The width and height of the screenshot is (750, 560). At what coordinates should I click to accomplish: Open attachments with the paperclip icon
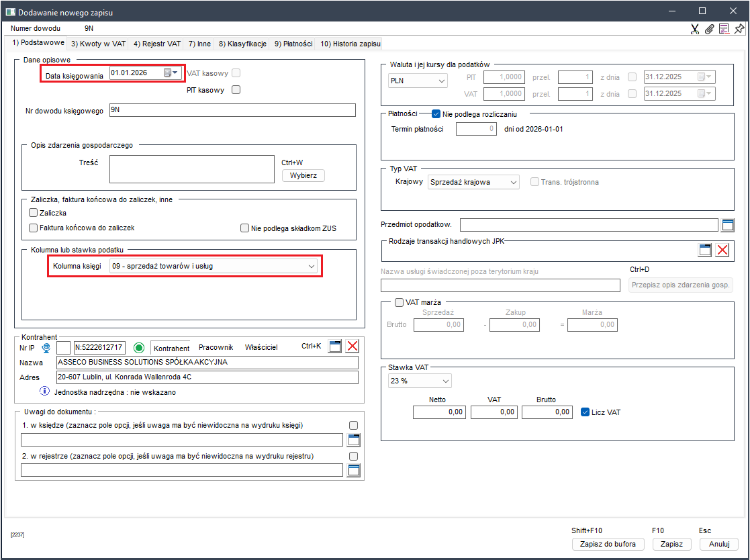pos(709,29)
